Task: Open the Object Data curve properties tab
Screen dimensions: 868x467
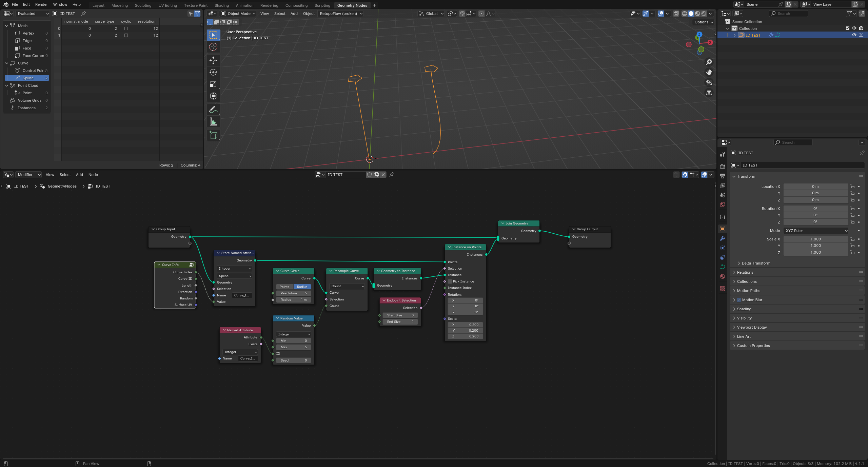Action: 722,267
